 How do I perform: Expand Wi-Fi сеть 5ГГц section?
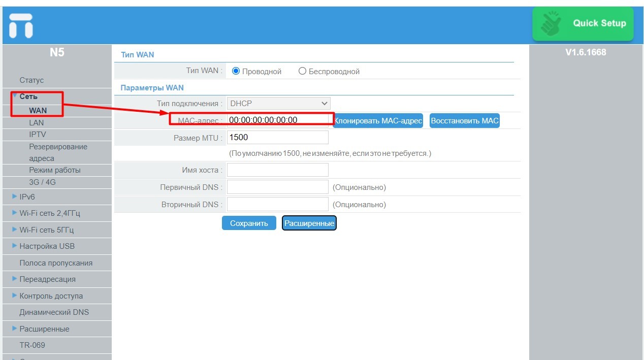coord(47,230)
